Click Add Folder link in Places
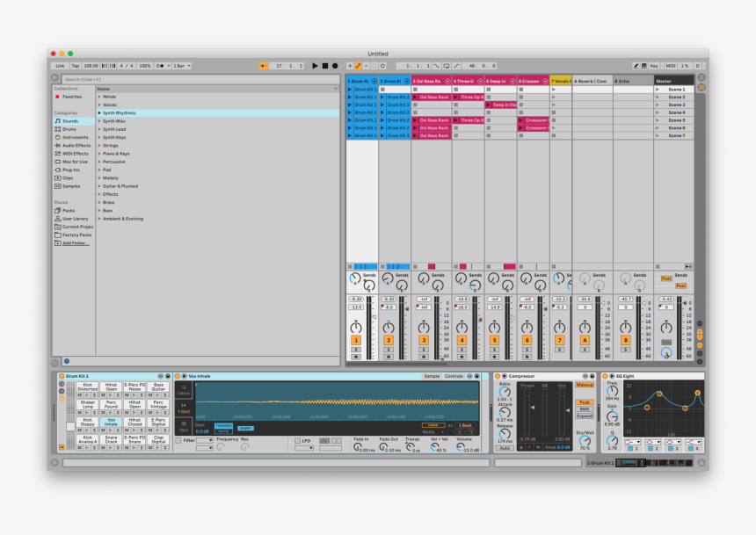The height and width of the screenshot is (535, 756). point(76,243)
